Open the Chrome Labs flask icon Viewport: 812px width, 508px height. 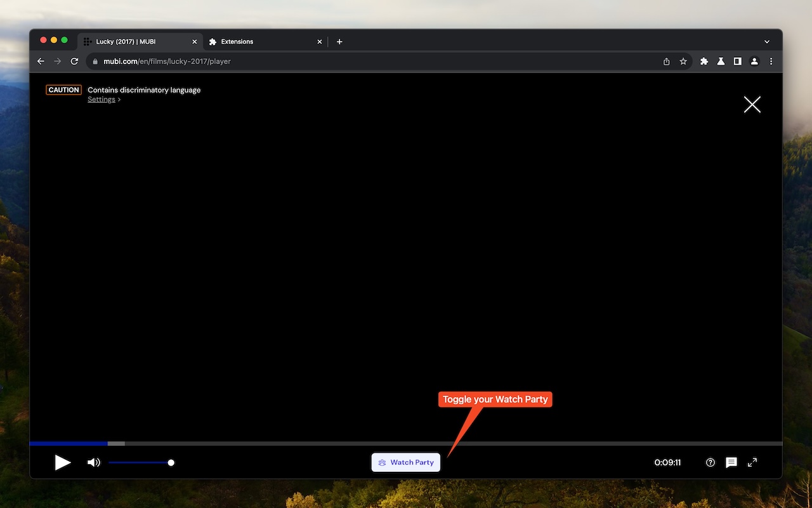[721, 62]
